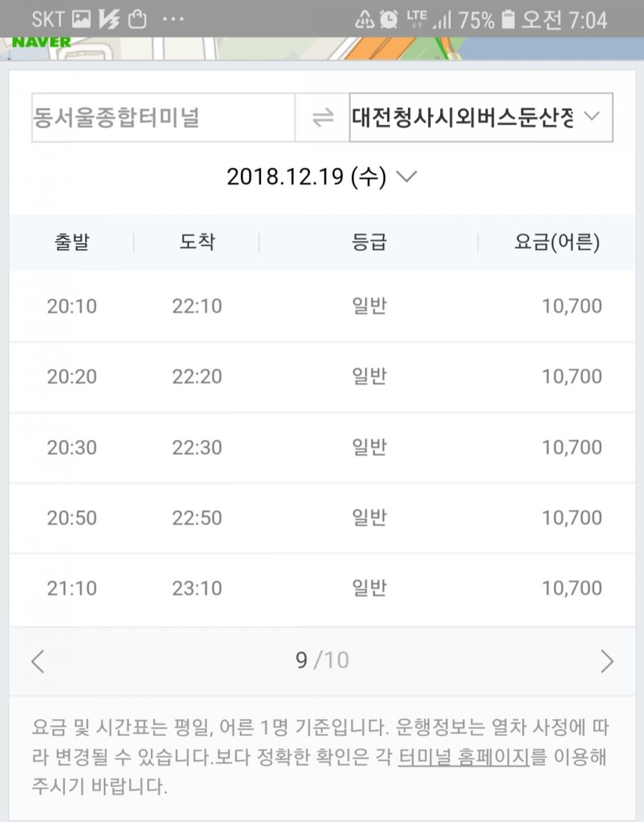Image resolution: width=644 pixels, height=822 pixels.
Task: Open the alarm clock status icon
Action: tap(389, 20)
